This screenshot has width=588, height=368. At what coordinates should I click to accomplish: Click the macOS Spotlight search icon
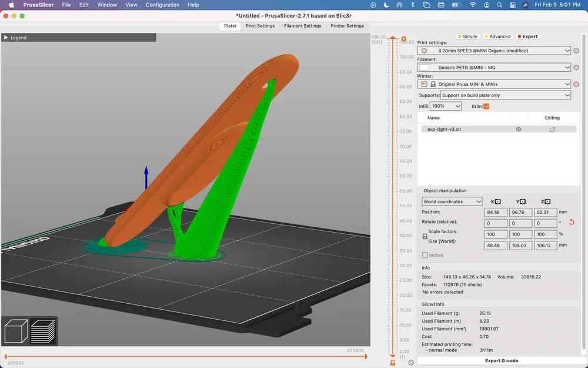coord(499,5)
